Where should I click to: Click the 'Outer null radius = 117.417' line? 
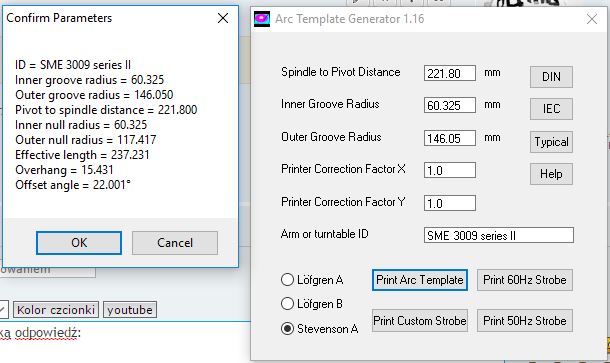tap(86, 140)
